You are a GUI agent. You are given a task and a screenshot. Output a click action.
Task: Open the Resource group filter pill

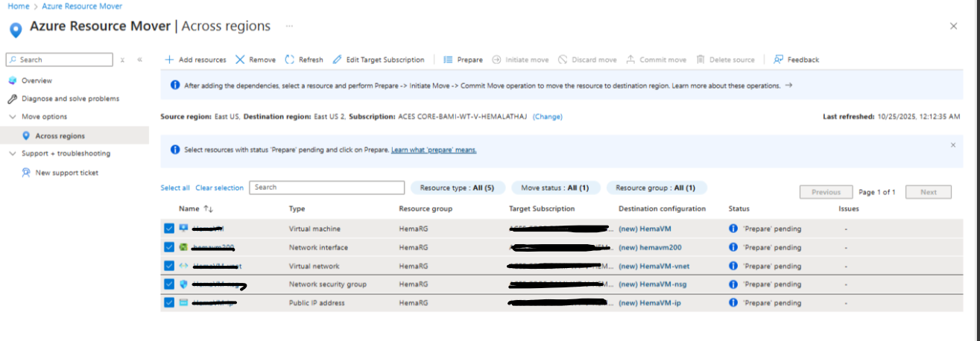tap(656, 188)
